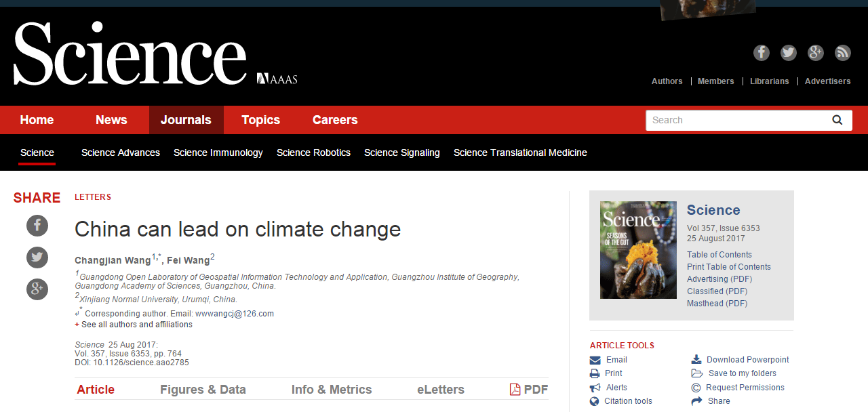This screenshot has height=412, width=868.
Task: Click the Download Powerpoint link
Action: point(748,360)
